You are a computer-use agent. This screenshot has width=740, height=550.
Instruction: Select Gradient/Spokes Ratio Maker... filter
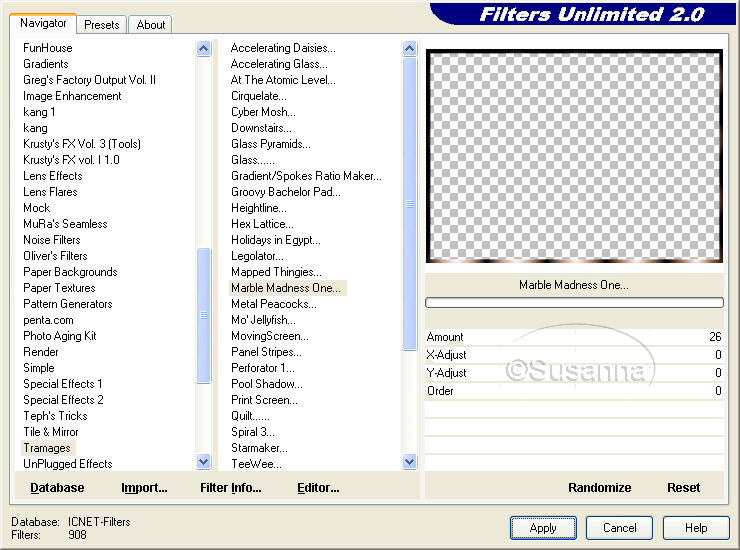306,176
